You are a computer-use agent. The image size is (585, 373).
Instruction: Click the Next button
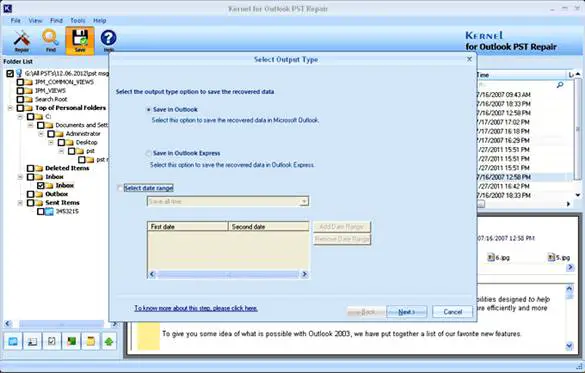(x=407, y=312)
